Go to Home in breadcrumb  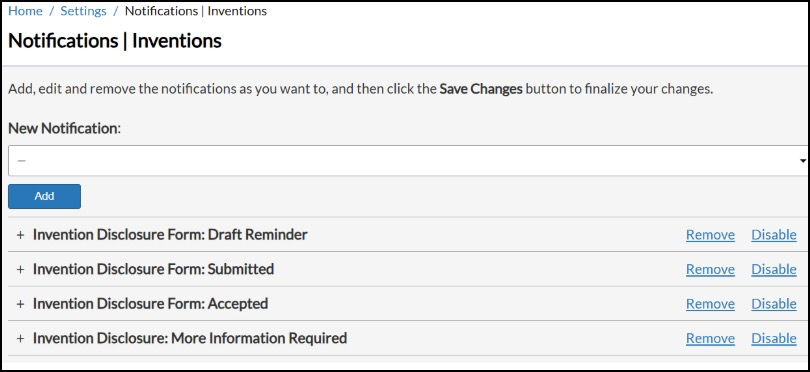pyautogui.click(x=25, y=11)
